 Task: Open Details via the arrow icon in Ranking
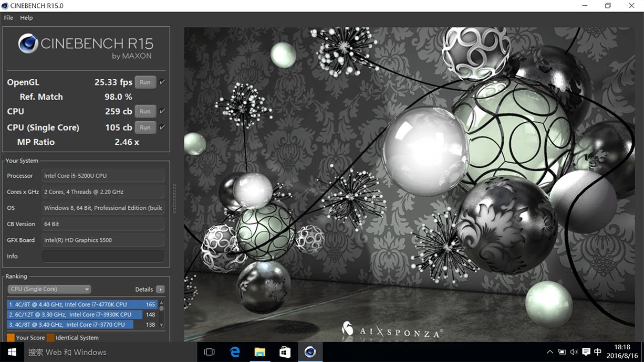click(160, 289)
